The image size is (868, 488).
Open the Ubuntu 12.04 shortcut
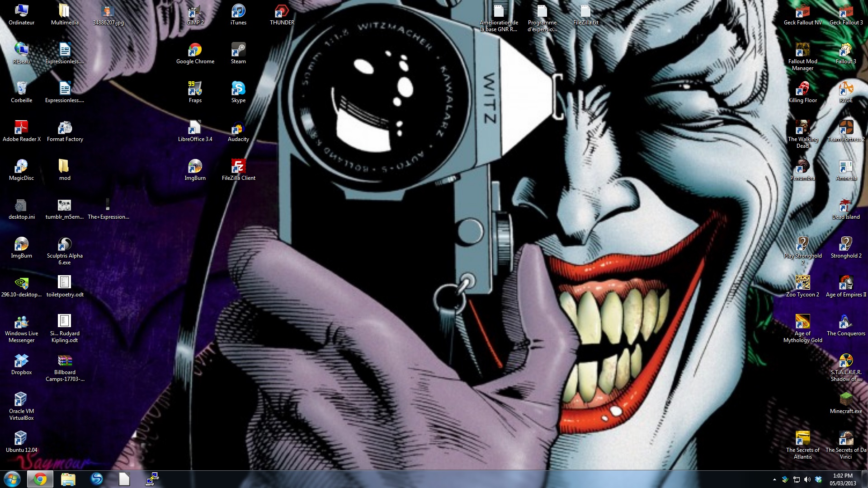(x=21, y=442)
